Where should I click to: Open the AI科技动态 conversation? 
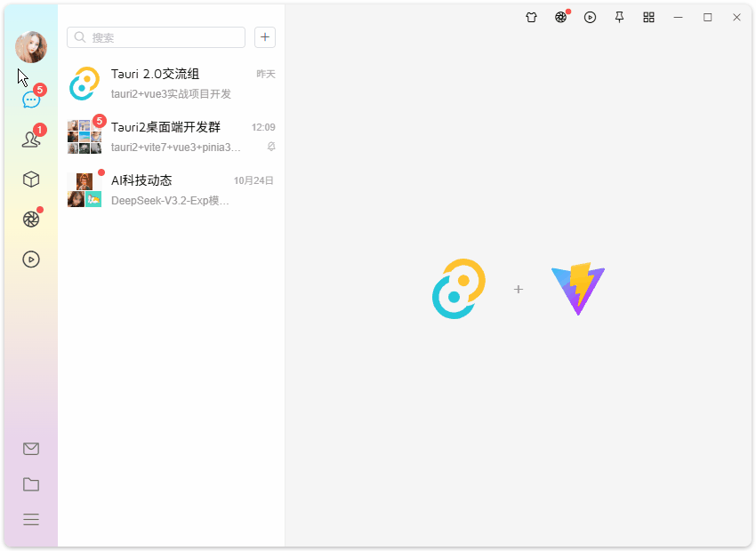click(171, 190)
